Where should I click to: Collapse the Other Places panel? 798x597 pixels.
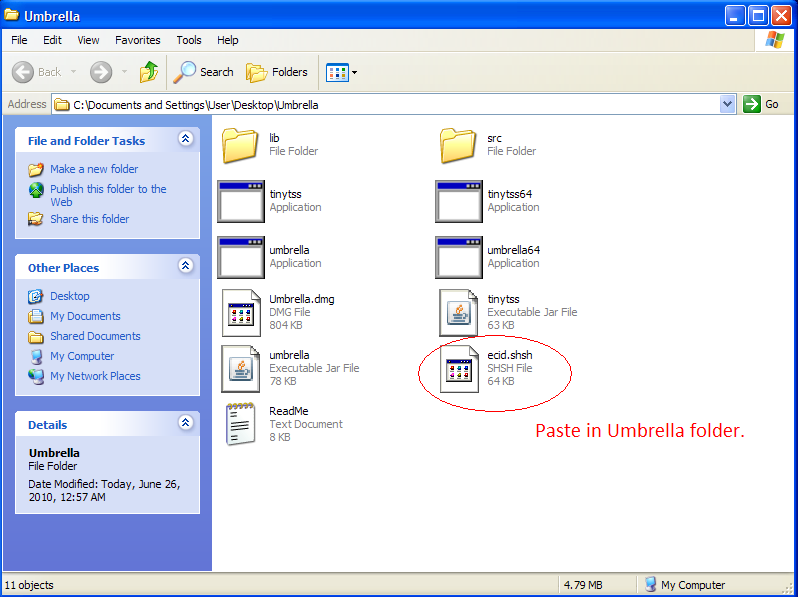click(x=185, y=266)
